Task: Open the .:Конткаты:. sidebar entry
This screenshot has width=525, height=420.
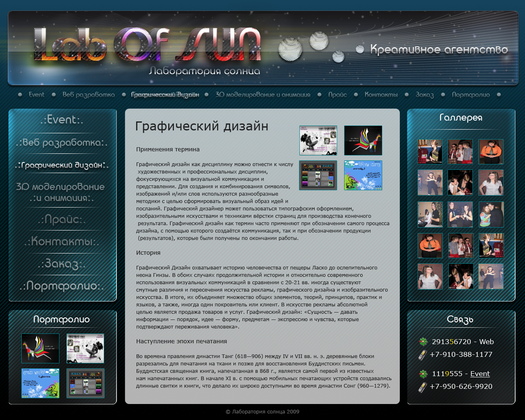Action: pyautogui.click(x=62, y=243)
